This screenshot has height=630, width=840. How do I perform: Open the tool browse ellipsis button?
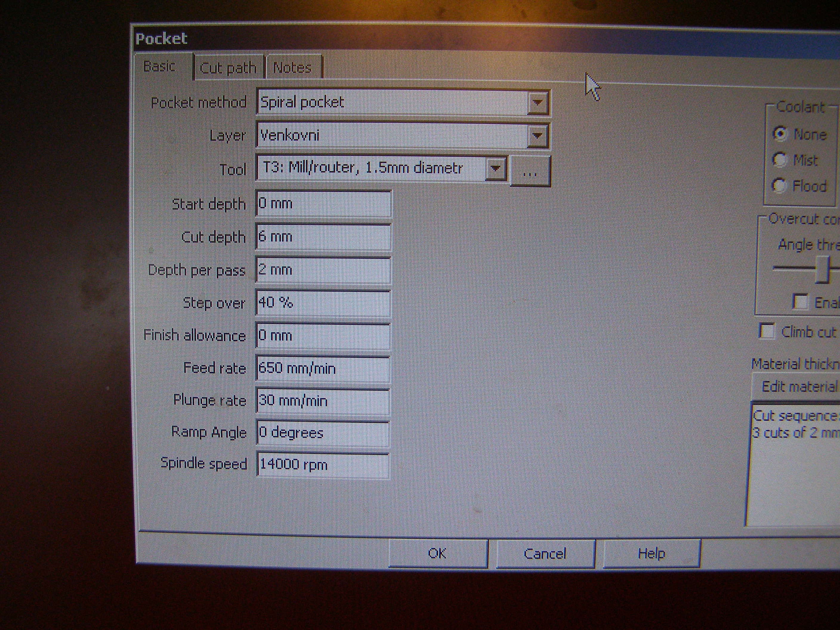530,172
